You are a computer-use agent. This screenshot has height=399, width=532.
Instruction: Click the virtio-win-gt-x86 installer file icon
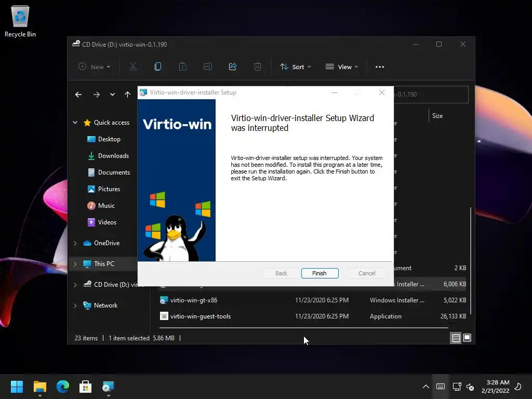click(x=164, y=300)
